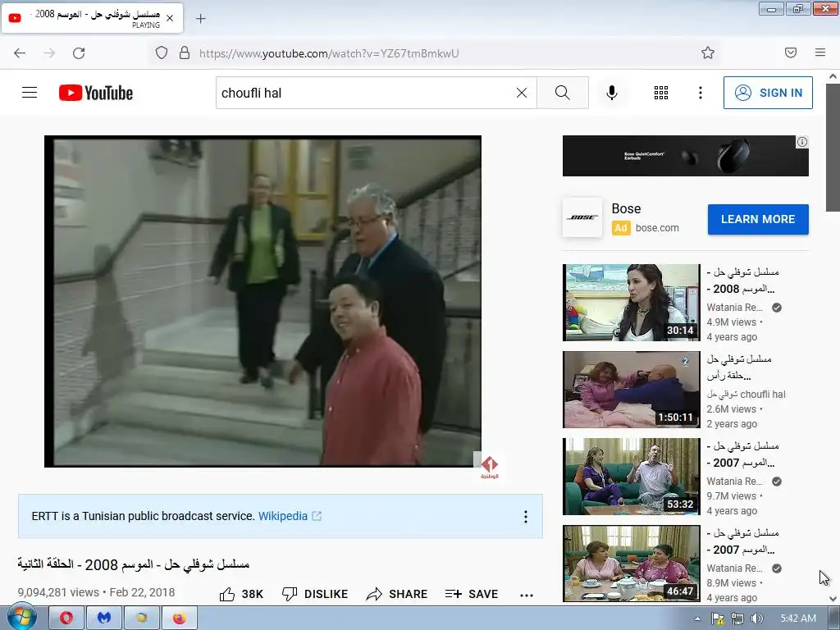Go back with the browser back arrow
This screenshot has width=840, height=630.
click(x=20, y=53)
